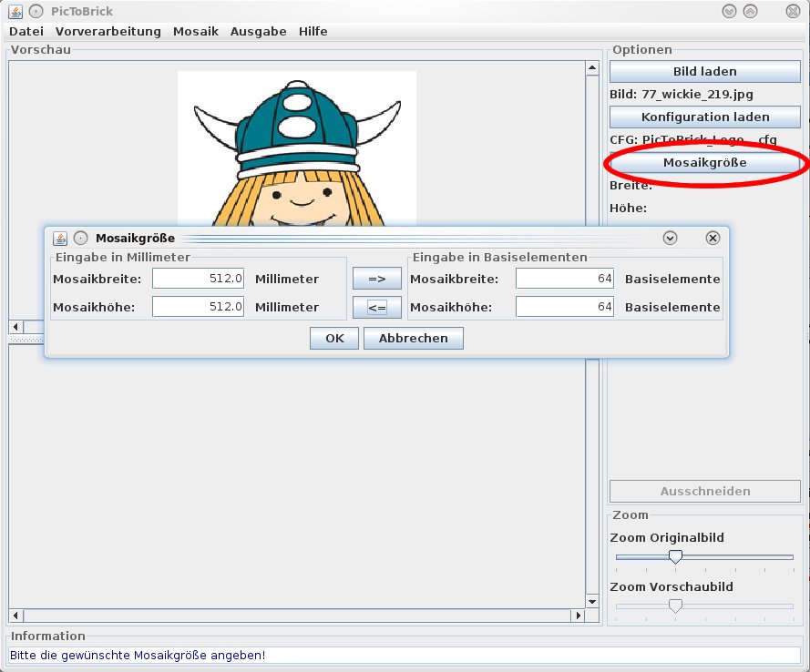Open the Datei menu

click(26, 32)
